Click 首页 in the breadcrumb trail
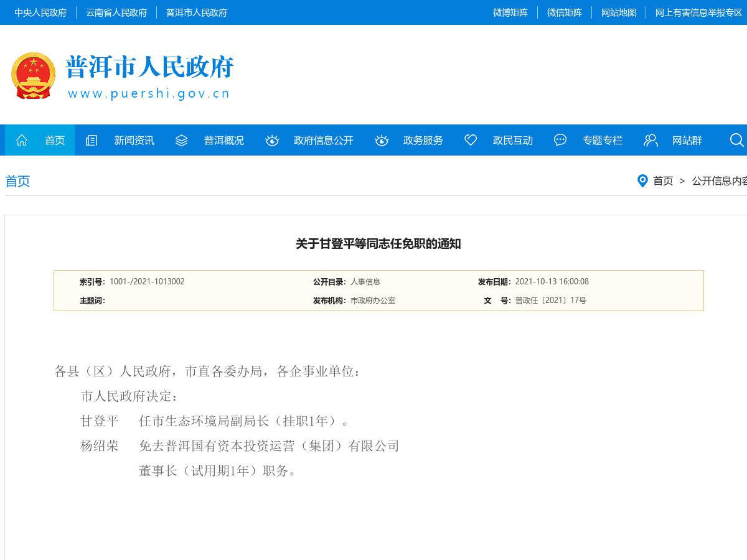747x560 pixels. [663, 181]
